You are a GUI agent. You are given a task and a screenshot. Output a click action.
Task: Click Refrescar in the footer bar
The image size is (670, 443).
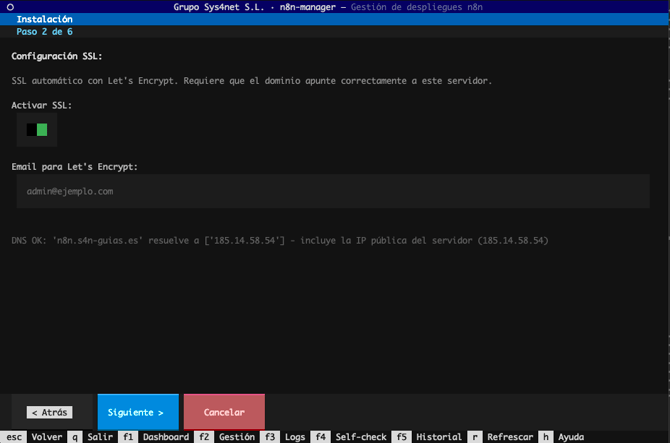[x=510, y=437]
